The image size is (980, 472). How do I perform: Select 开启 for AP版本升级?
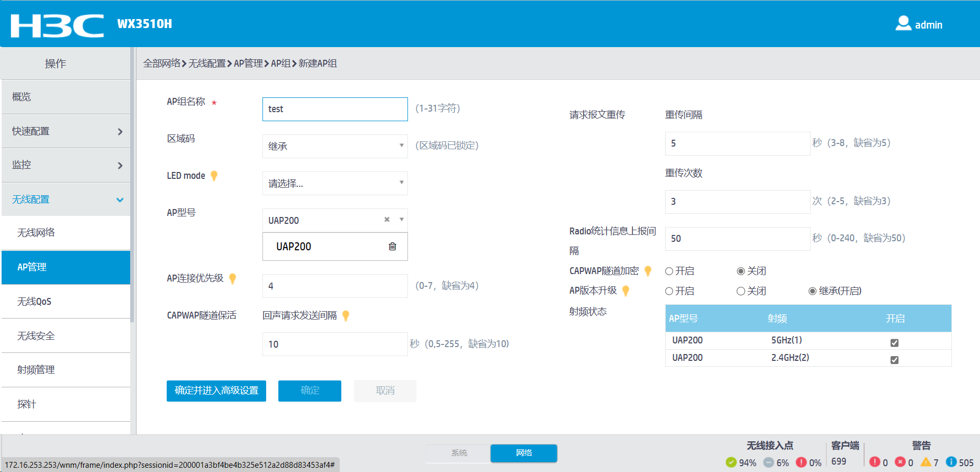pos(669,291)
